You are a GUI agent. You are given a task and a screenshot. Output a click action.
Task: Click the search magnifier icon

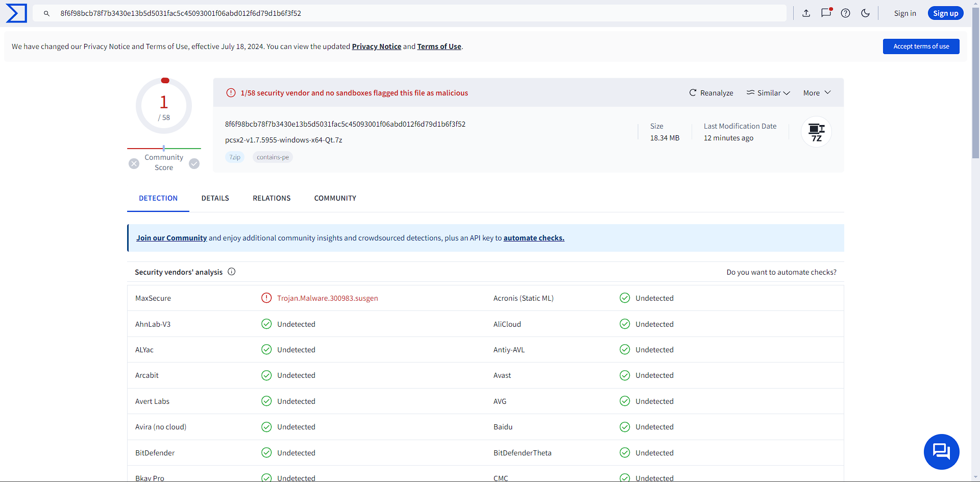pos(46,13)
